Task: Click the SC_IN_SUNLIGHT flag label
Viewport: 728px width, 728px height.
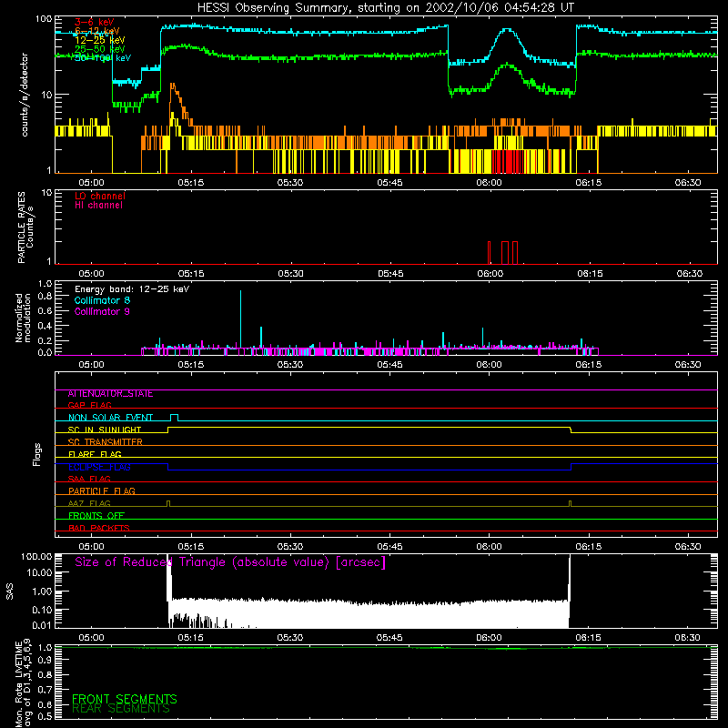Action: (x=105, y=430)
